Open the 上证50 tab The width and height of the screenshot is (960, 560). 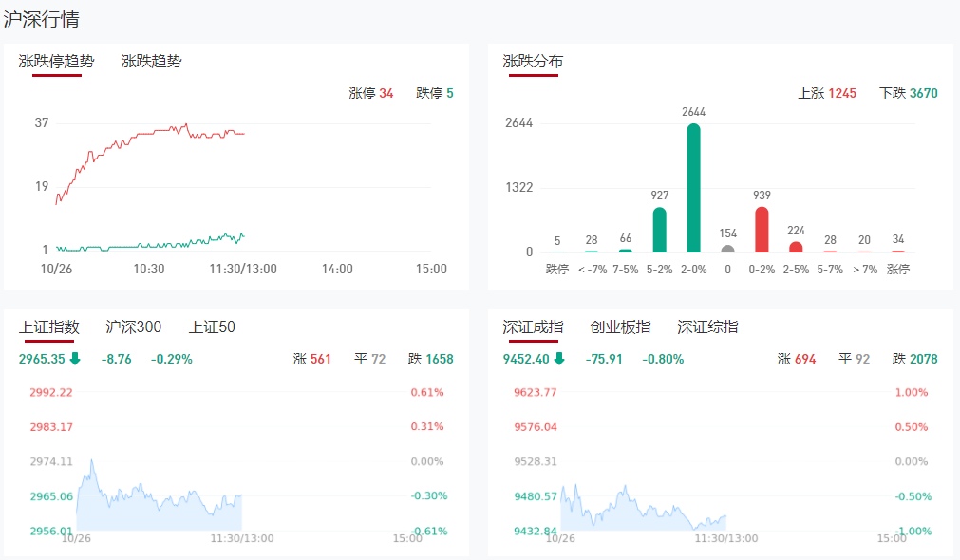pos(212,327)
